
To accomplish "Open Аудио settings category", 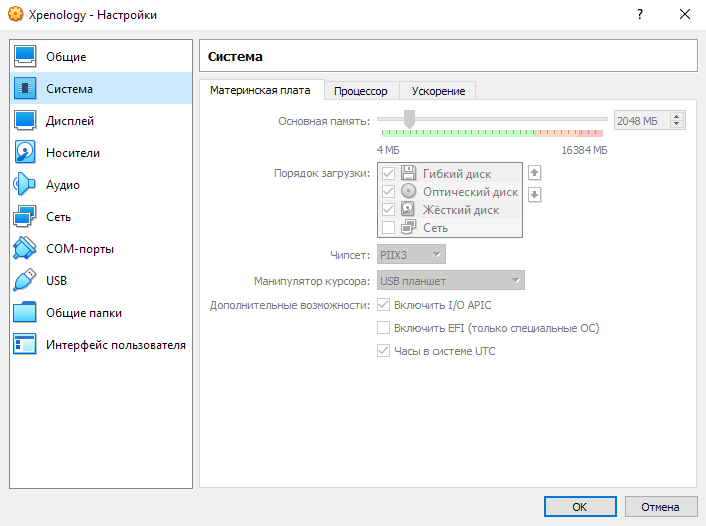I will click(101, 184).
